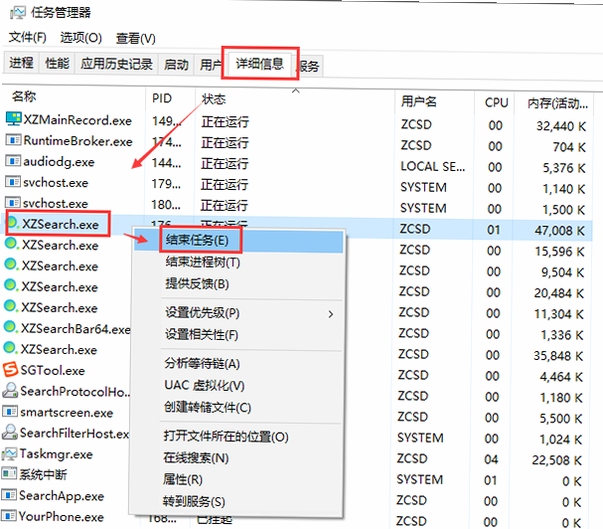The image size is (603, 529).
Task: Select the RuntimeBroker.exe process name
Action: click(x=78, y=141)
